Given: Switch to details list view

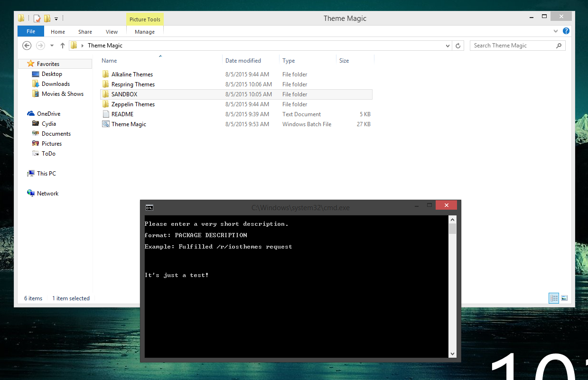Looking at the screenshot, I should [554, 298].
